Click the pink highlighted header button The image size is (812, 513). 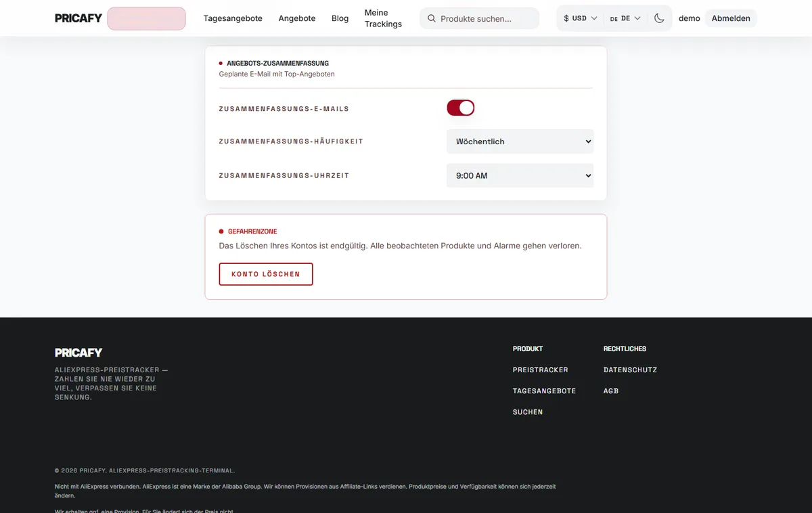146,18
